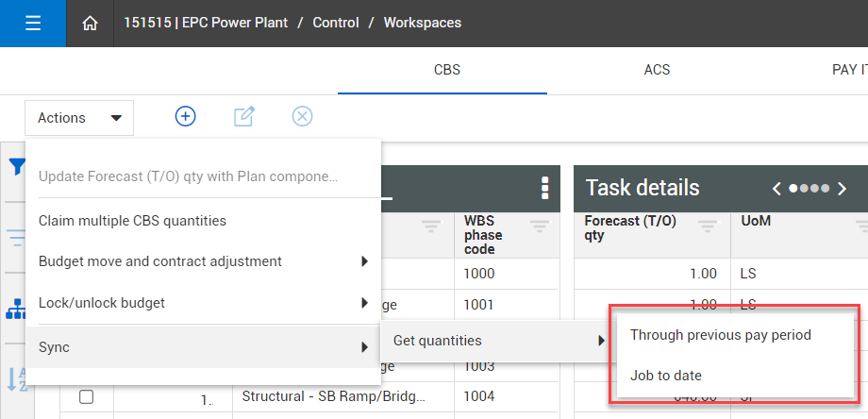Open the blue filter funnel icon
The height and width of the screenshot is (419, 868).
(16, 167)
